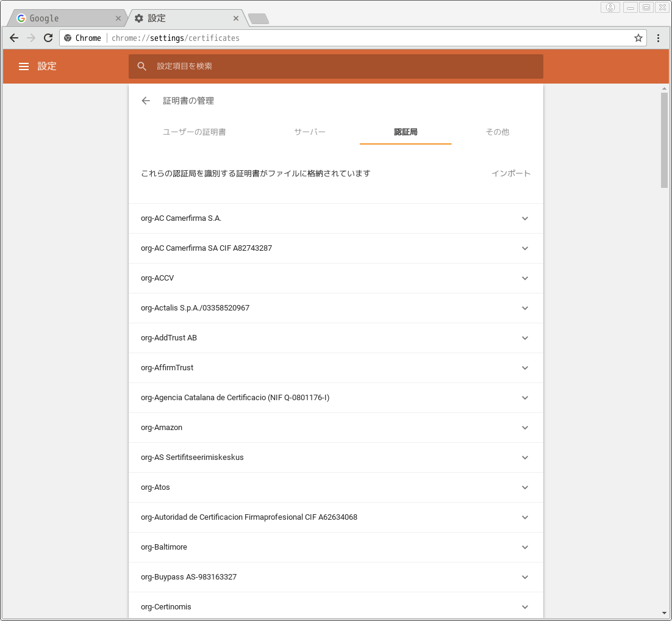
Task: Expand the org-Atos certificate entry
Action: coord(525,487)
